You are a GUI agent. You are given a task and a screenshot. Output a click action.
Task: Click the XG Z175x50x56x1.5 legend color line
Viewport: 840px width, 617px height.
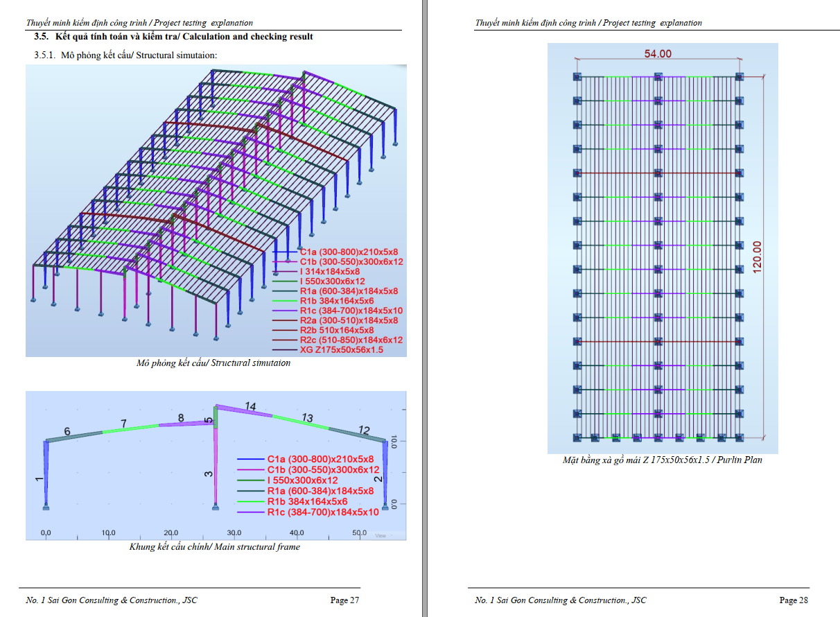(x=284, y=350)
